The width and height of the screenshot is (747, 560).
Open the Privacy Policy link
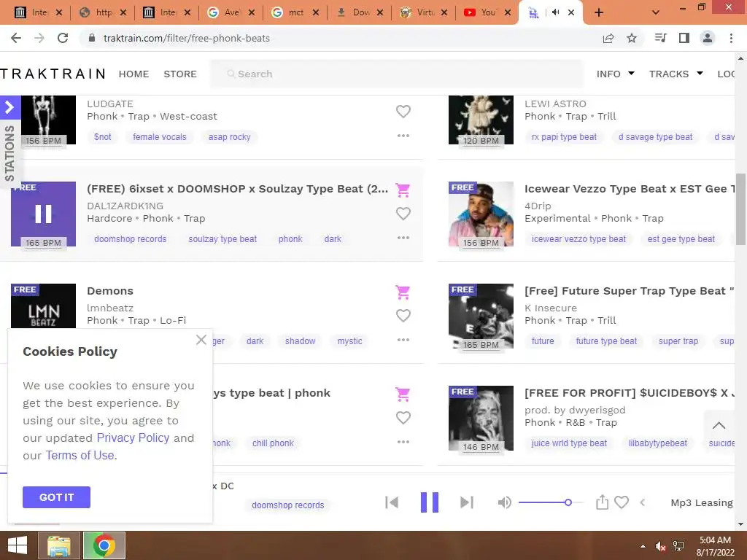pos(133,437)
